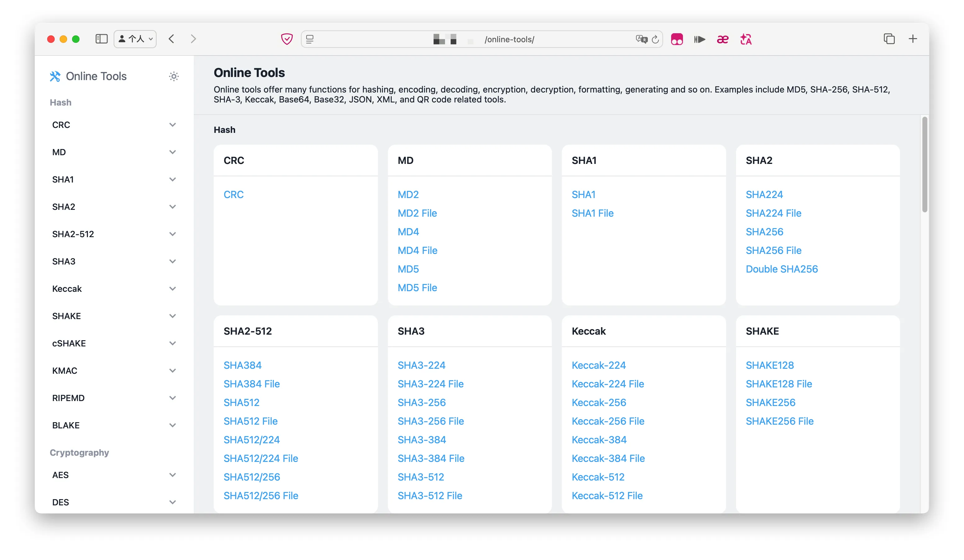
Task: Open Double SHA256 link
Action: [x=781, y=269]
